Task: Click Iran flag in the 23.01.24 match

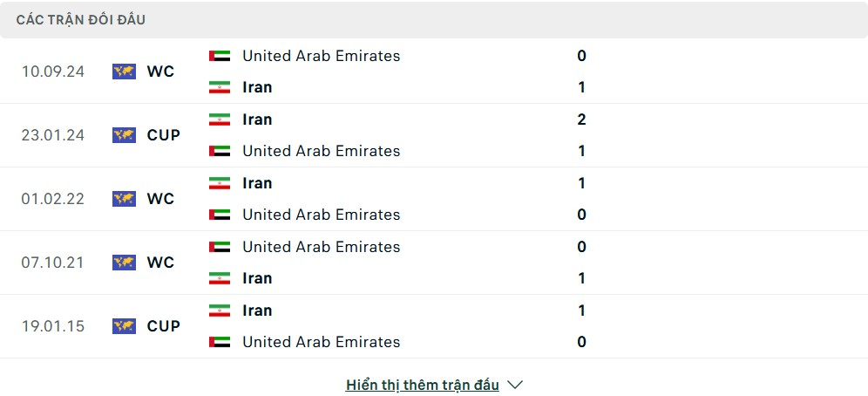Action: (x=220, y=119)
